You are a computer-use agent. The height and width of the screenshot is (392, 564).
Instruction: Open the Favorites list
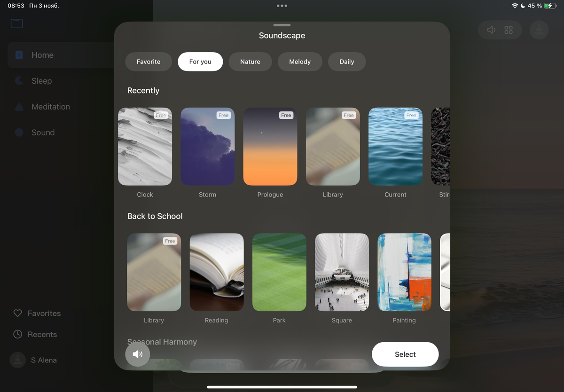click(x=44, y=314)
